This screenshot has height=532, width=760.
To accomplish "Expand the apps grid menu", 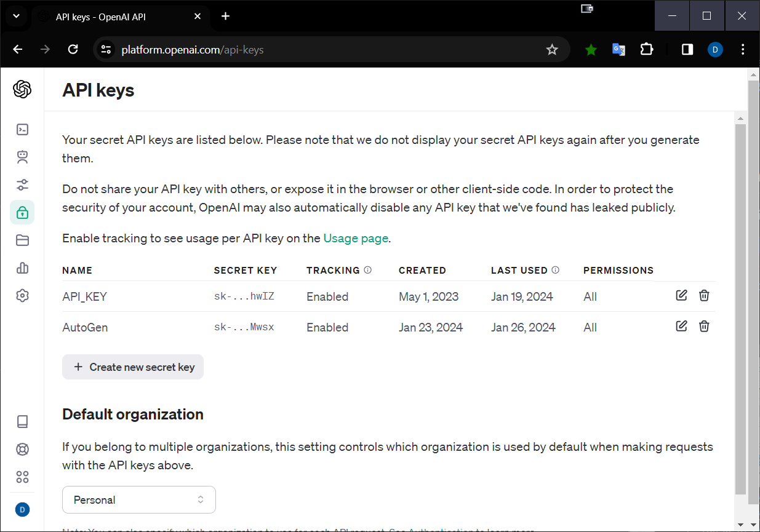I will 22,477.
